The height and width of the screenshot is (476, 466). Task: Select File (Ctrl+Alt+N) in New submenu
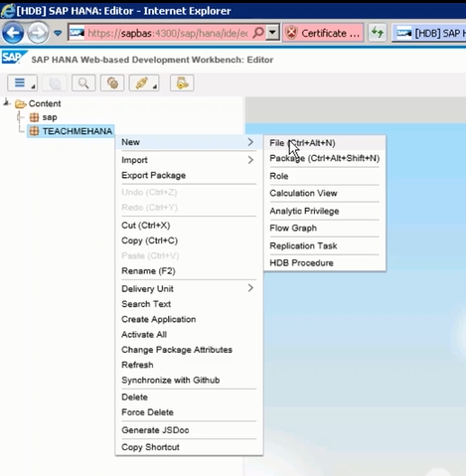[325, 143]
